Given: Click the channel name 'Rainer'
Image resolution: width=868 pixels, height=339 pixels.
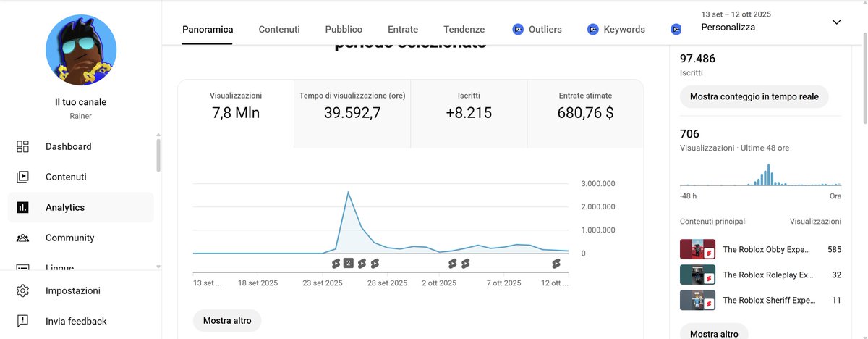Looking at the screenshot, I should 81,116.
